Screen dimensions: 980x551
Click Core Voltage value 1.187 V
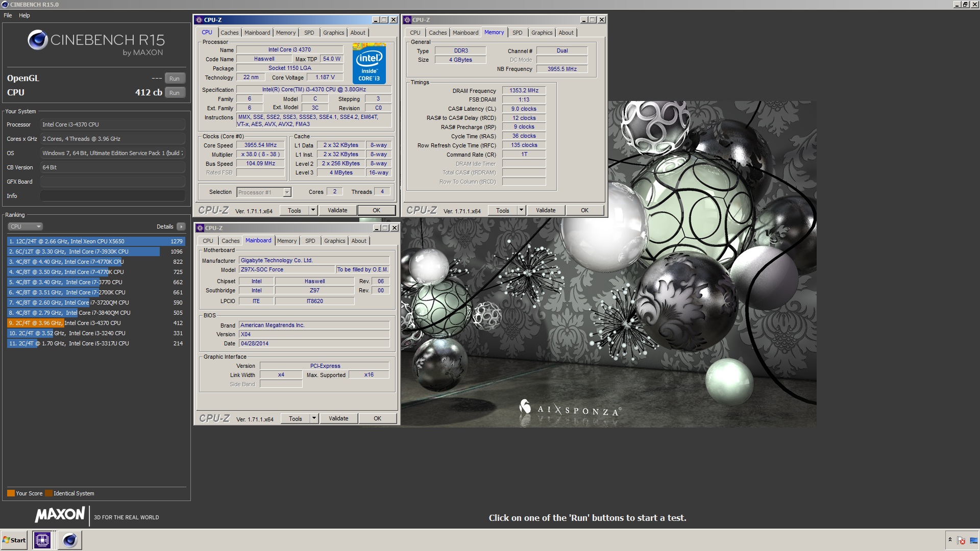(x=325, y=78)
